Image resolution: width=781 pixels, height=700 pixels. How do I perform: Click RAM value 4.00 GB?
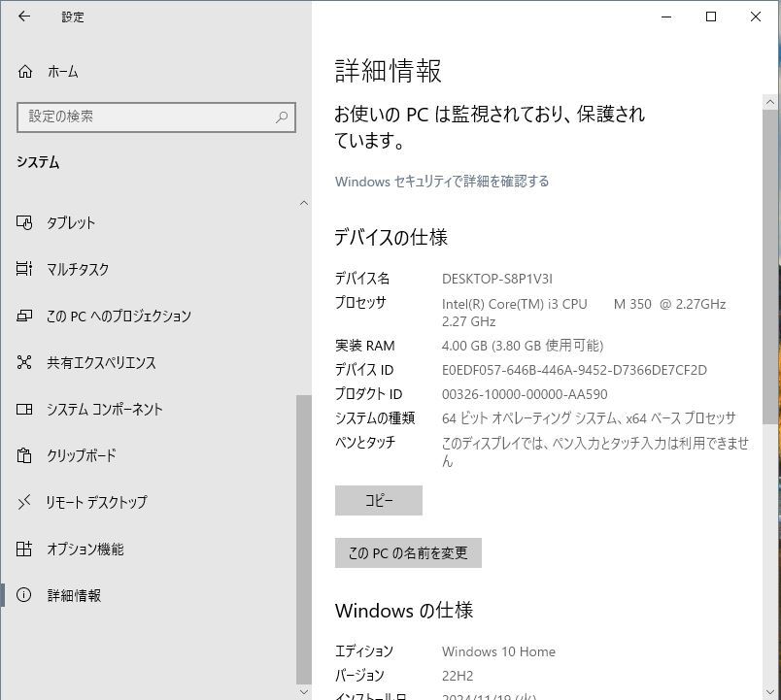523,346
